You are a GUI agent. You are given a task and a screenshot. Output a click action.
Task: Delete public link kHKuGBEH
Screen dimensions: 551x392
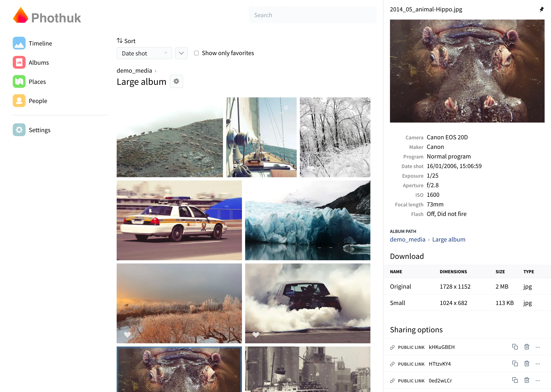(x=527, y=347)
